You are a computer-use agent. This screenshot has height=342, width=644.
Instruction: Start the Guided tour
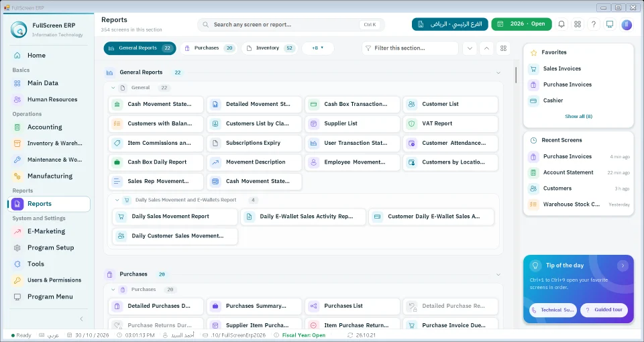point(604,310)
